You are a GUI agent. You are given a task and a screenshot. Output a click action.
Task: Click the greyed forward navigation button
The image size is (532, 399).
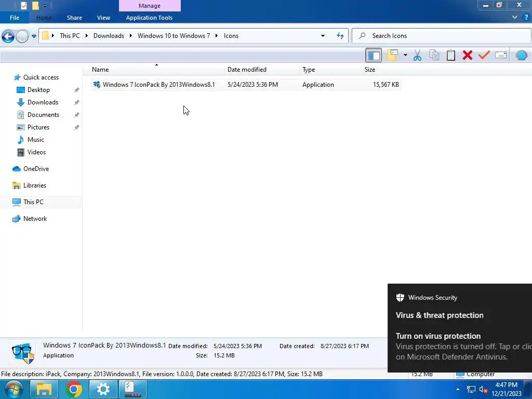[x=22, y=36]
